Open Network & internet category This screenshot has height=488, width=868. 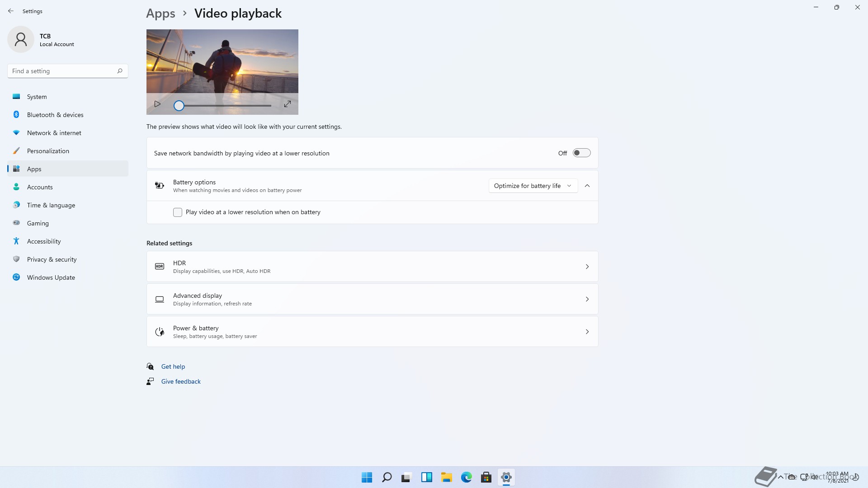tap(68, 133)
